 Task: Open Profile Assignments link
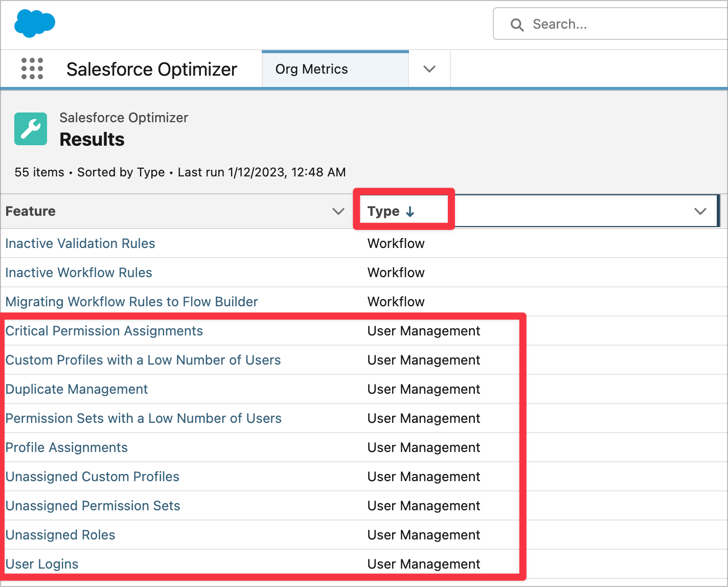point(66,447)
